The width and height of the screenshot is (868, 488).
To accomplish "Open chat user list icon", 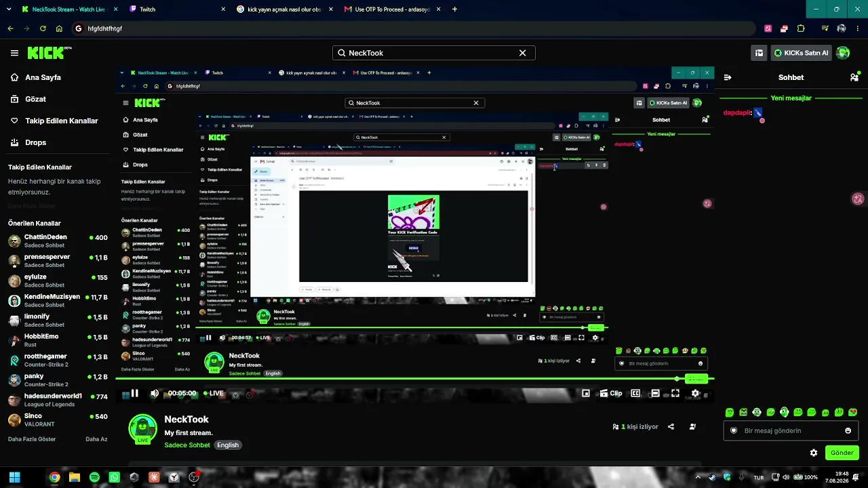I will [x=854, y=77].
